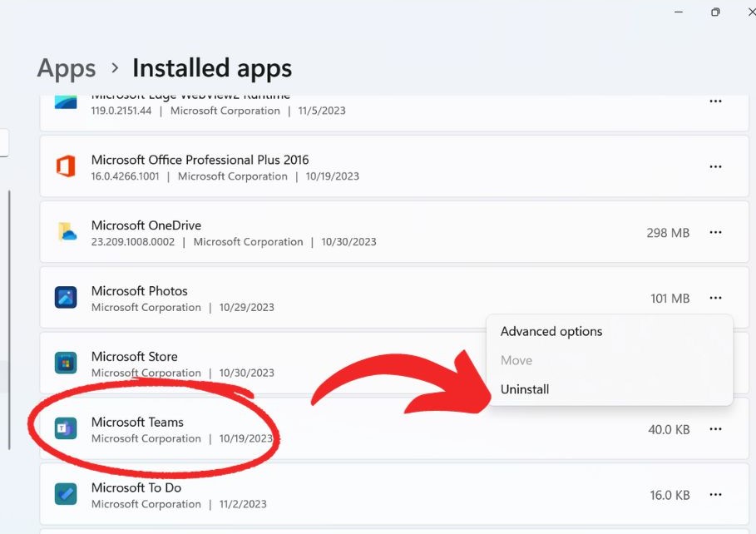
Task: Select the Microsoft OneDrive name text
Action: pos(146,225)
